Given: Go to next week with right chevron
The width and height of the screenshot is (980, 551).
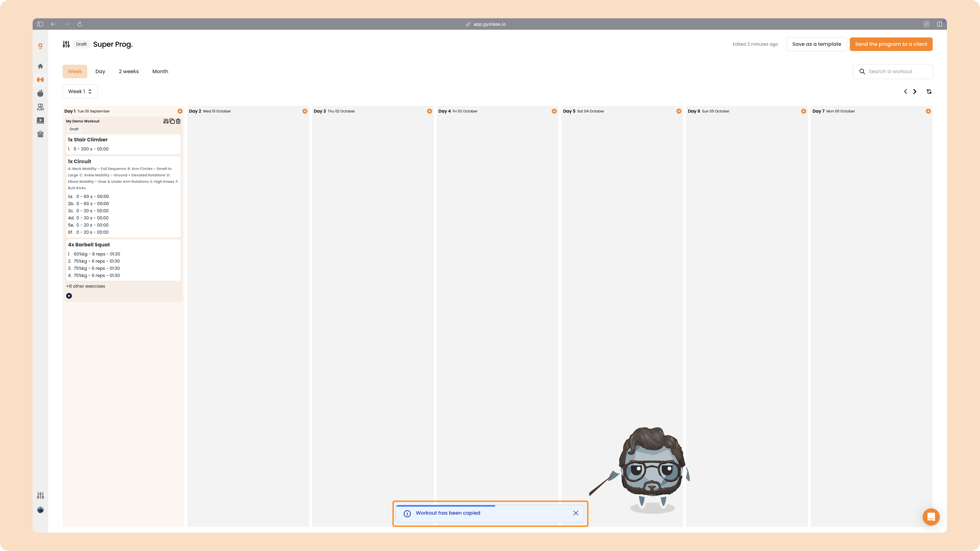Looking at the screenshot, I should click(915, 92).
